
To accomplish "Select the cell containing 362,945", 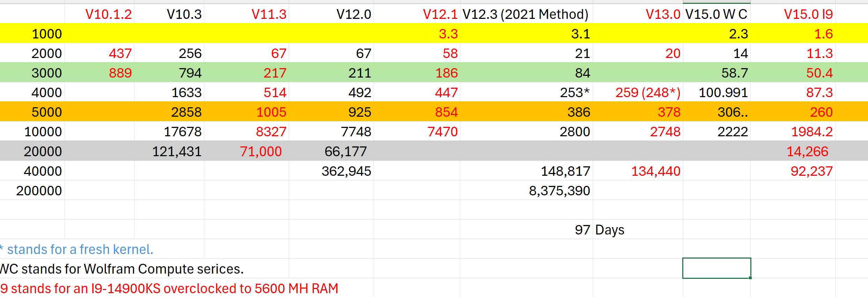I will pos(331,171).
